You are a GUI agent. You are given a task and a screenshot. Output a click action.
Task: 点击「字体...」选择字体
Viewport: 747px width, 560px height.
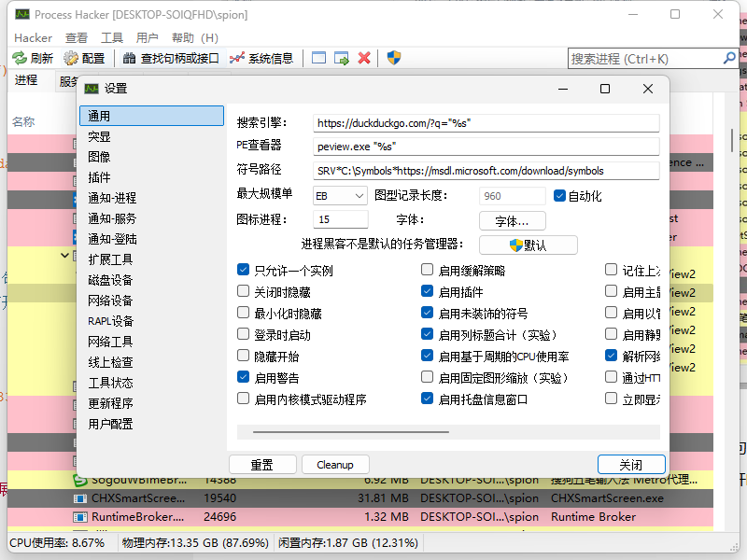[512, 220]
